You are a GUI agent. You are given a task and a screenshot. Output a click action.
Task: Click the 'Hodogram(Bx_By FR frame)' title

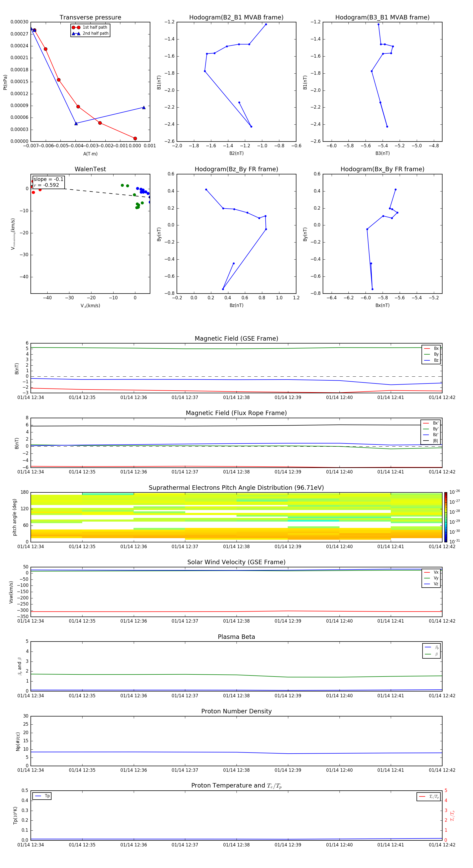click(382, 169)
